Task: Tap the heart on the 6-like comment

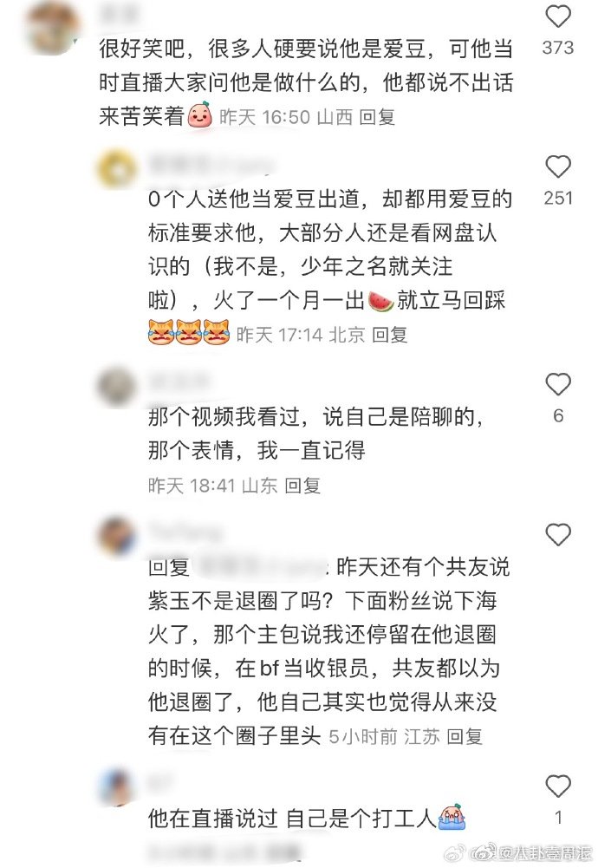Action: (x=558, y=384)
